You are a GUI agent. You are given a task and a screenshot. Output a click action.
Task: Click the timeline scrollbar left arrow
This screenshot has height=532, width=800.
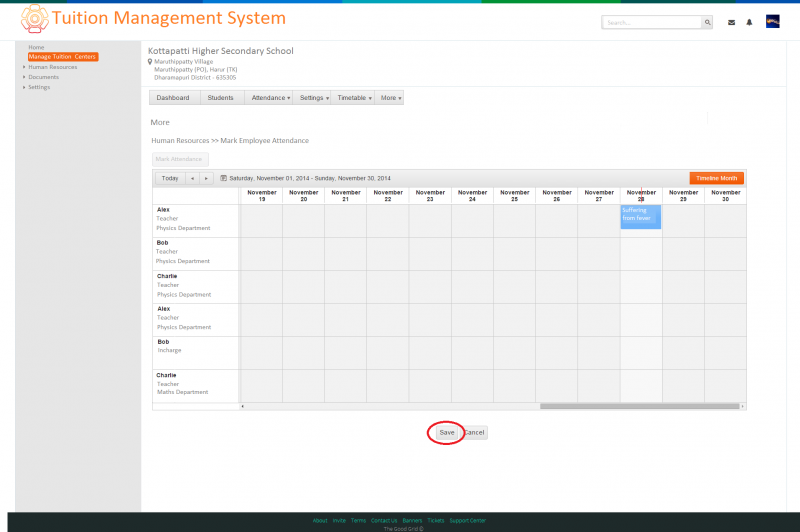[242, 407]
